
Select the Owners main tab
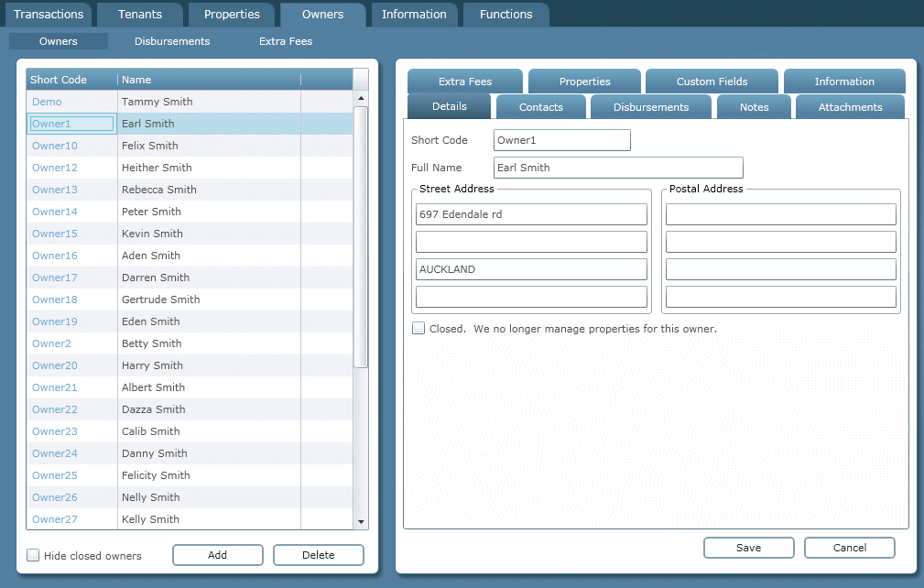322,14
